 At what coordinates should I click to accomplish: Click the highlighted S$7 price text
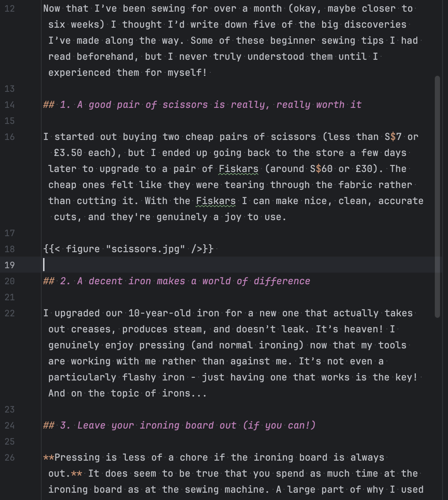393,137
